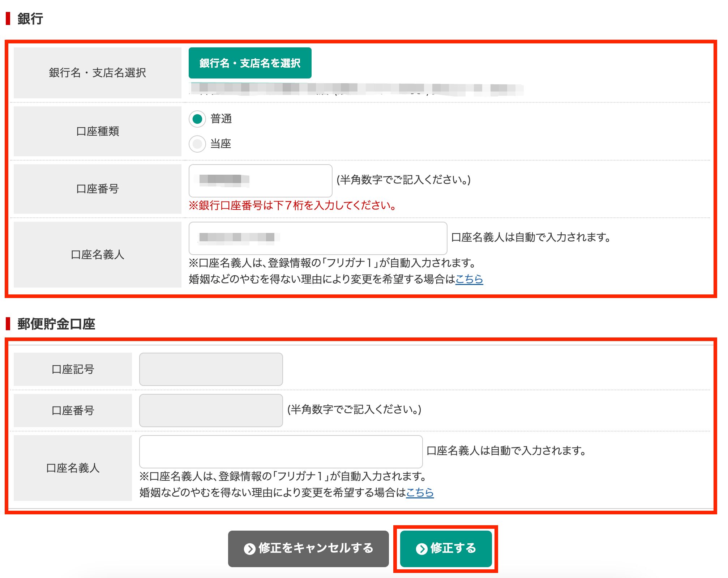
Task: Focus the bank 口座番号 input field
Action: pyautogui.click(x=260, y=180)
